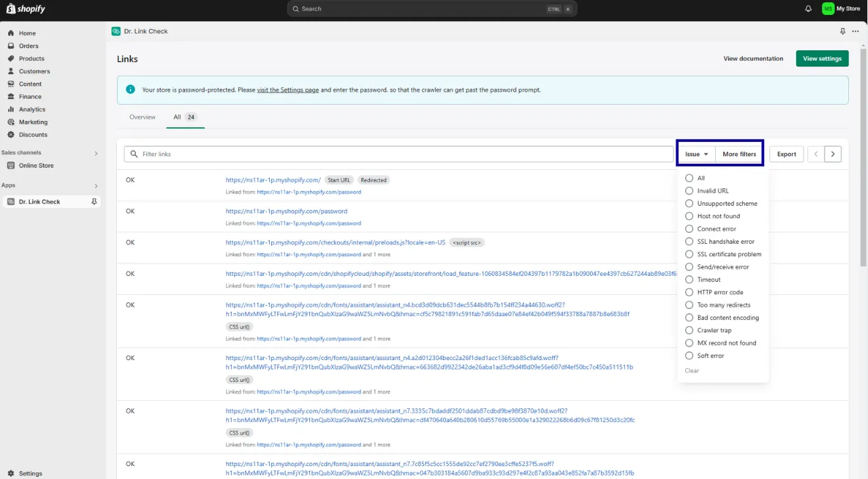The height and width of the screenshot is (479, 868).
Task: Unpin Dr. Link Check in the sidebar
Action: pyautogui.click(x=94, y=202)
